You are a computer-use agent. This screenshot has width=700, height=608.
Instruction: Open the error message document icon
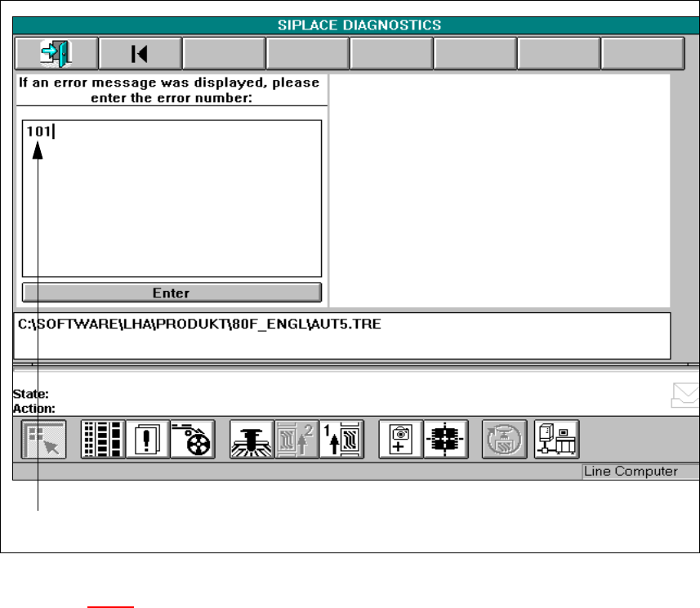point(148,439)
